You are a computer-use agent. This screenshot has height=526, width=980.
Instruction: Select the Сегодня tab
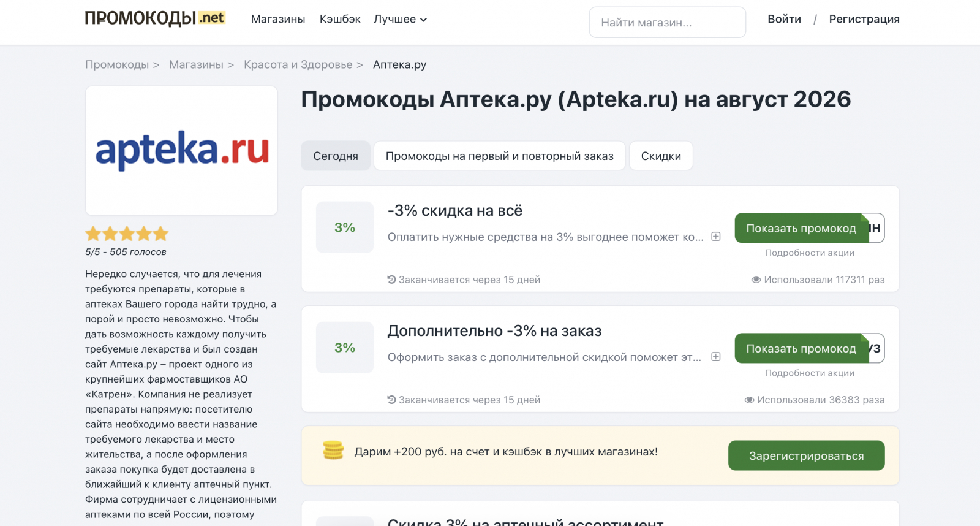coord(336,156)
